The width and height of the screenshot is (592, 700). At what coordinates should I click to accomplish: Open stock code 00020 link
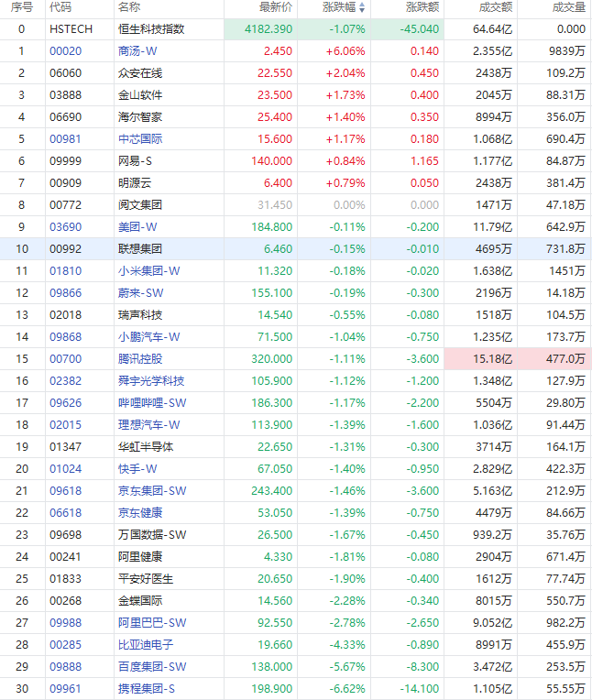tap(66, 51)
